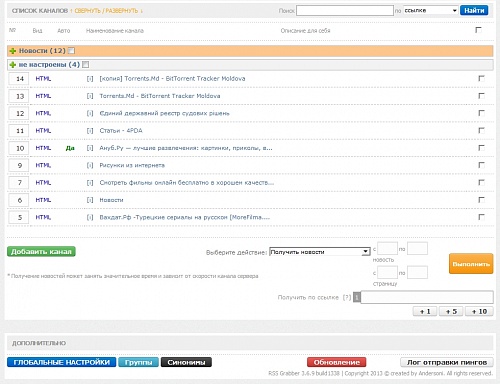The width and height of the screenshot is (500, 384).
Task: Click the help question mark near Получить по ссылке
Action: point(347,297)
